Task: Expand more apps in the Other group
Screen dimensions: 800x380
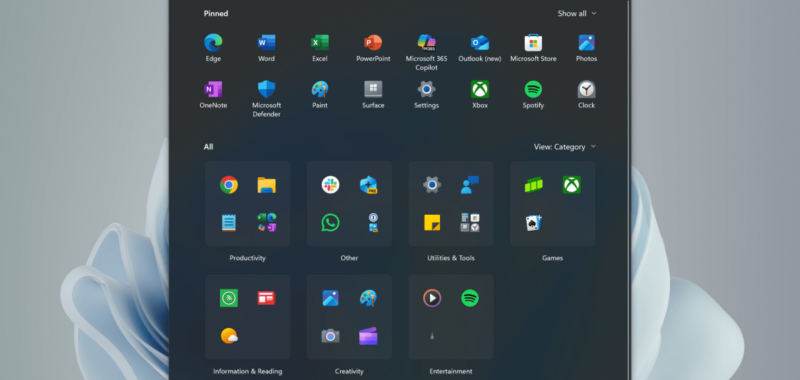Action: click(x=373, y=222)
